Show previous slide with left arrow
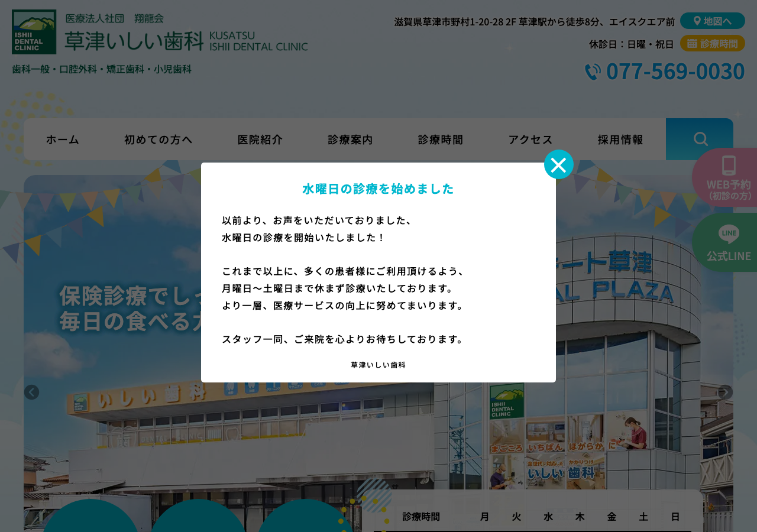Image resolution: width=757 pixels, height=532 pixels. [x=32, y=392]
